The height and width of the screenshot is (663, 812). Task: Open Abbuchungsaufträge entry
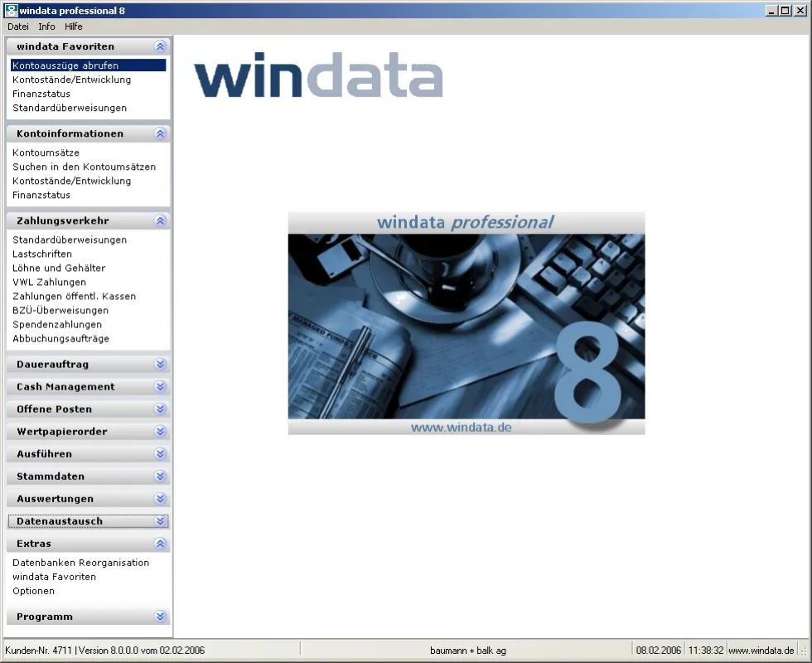(x=61, y=339)
